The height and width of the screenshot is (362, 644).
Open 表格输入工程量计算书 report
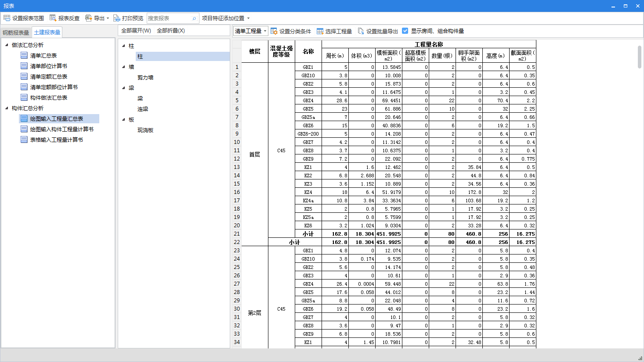click(x=57, y=140)
